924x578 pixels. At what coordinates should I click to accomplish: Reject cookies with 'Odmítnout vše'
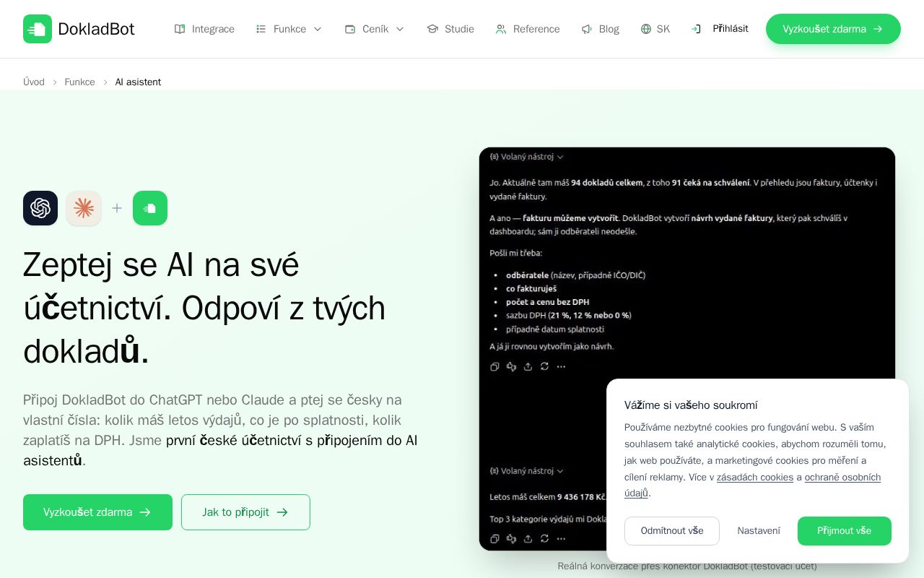click(x=672, y=531)
